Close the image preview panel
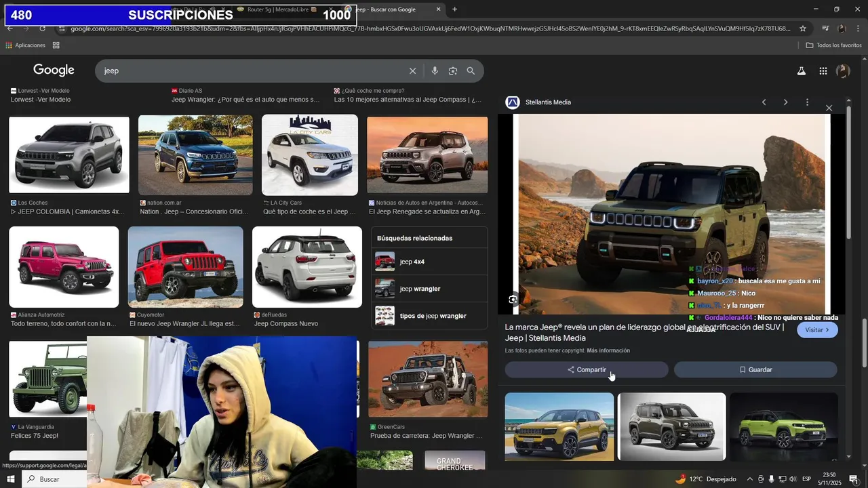Image resolution: width=868 pixels, height=488 pixels. (x=829, y=108)
